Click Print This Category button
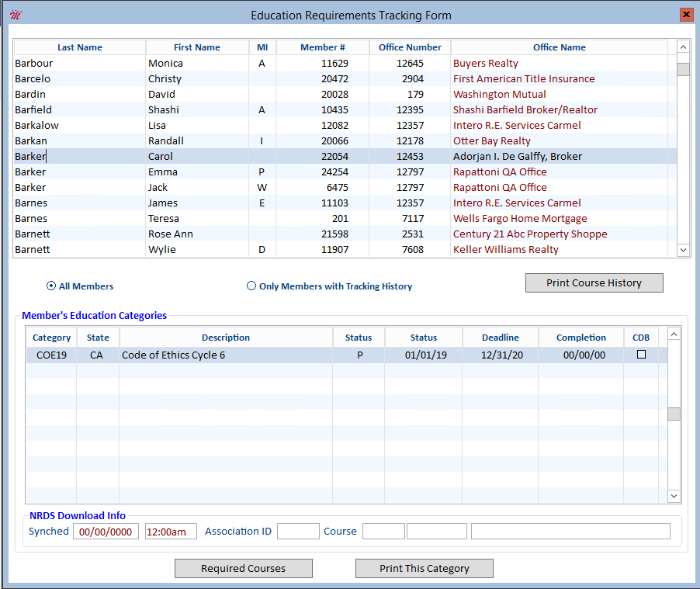 click(424, 569)
